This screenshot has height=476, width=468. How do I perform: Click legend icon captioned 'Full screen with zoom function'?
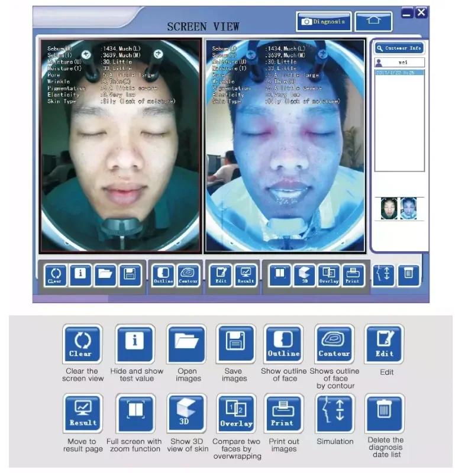135,413
